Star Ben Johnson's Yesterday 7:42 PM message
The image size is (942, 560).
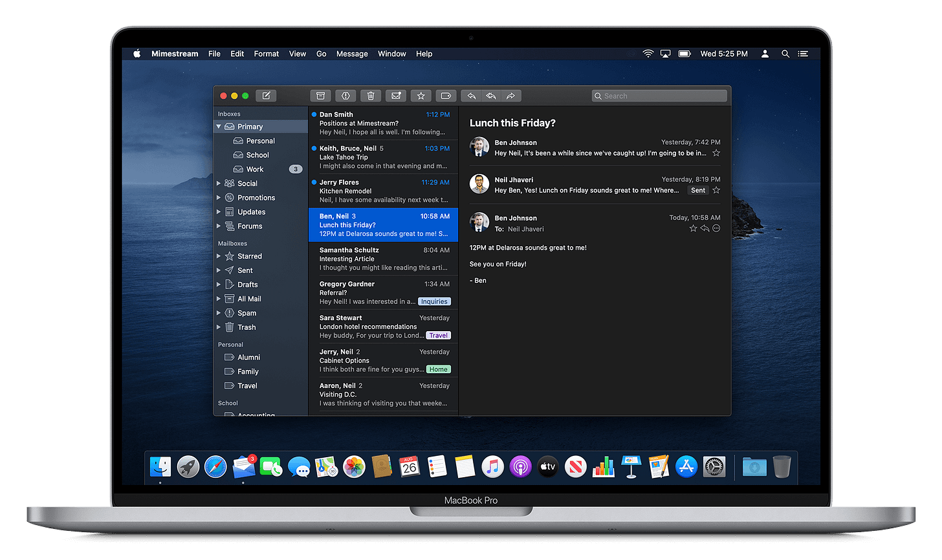click(716, 153)
